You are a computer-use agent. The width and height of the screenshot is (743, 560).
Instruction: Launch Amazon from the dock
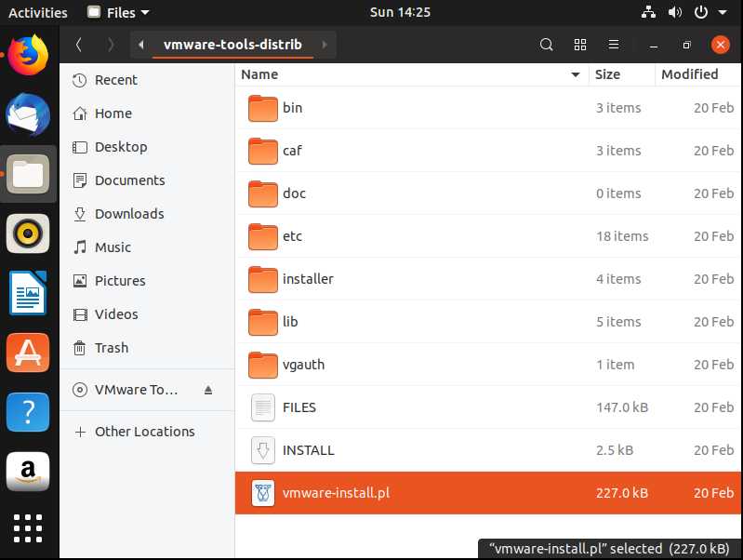[x=28, y=472]
